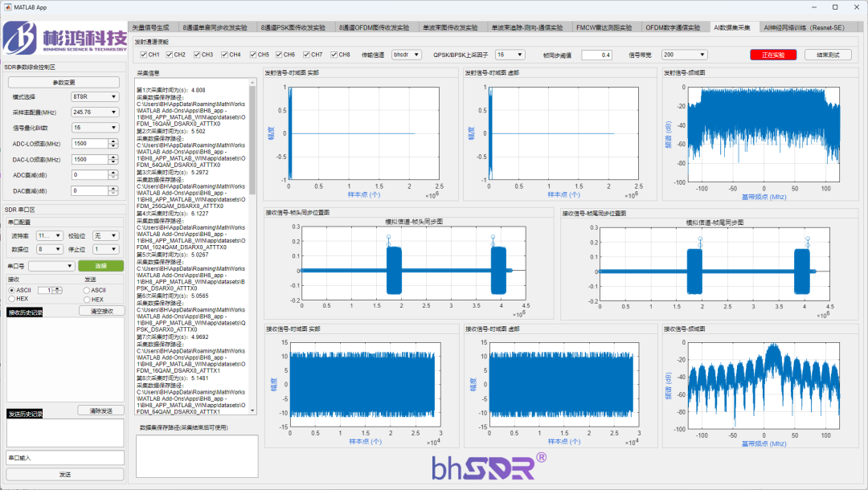Open the 信号带宽 dropdown set to 200

pyautogui.click(x=684, y=55)
